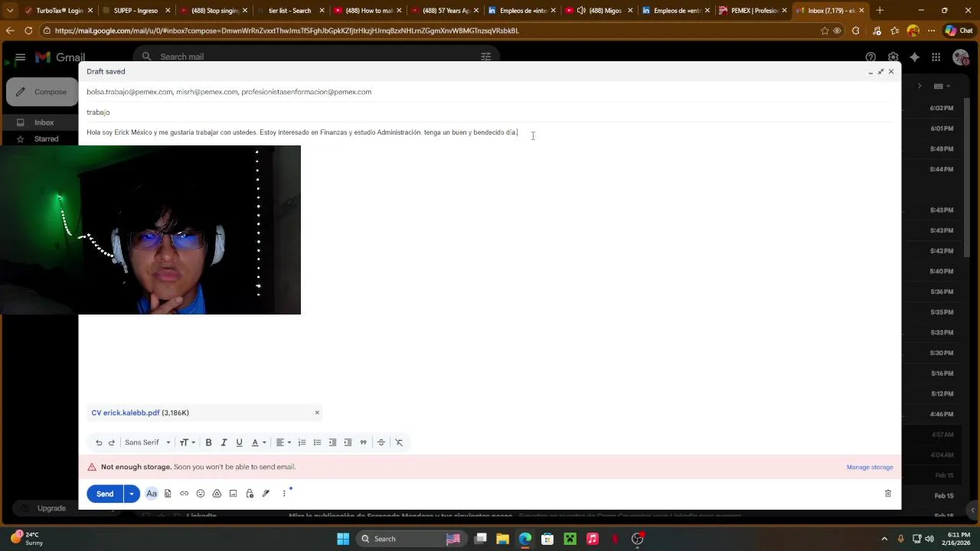Increase indent of text

click(348, 442)
